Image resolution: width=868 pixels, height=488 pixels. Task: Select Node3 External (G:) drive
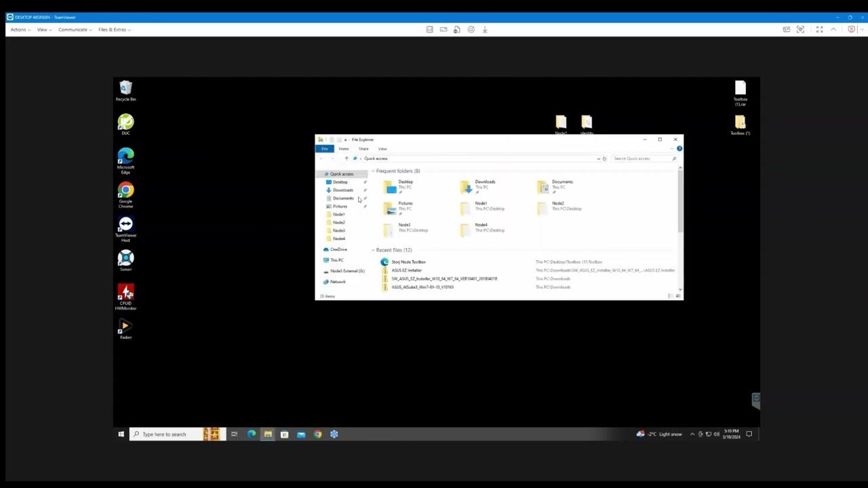tap(347, 271)
